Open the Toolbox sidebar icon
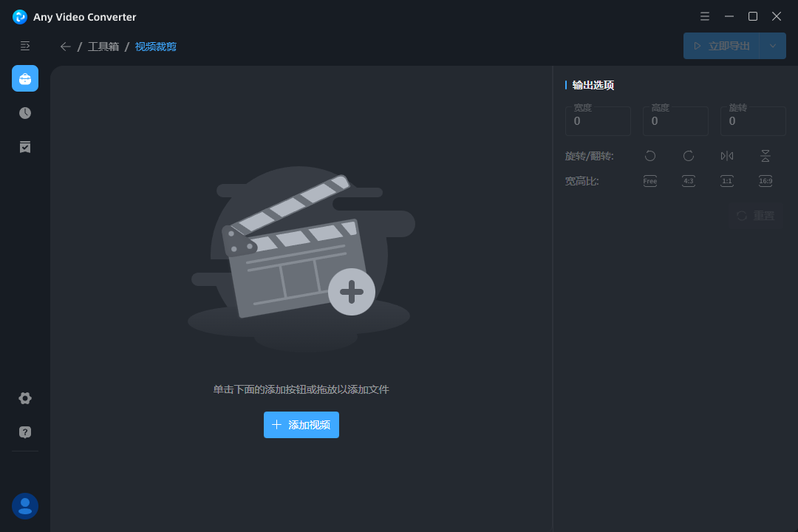 click(25, 78)
